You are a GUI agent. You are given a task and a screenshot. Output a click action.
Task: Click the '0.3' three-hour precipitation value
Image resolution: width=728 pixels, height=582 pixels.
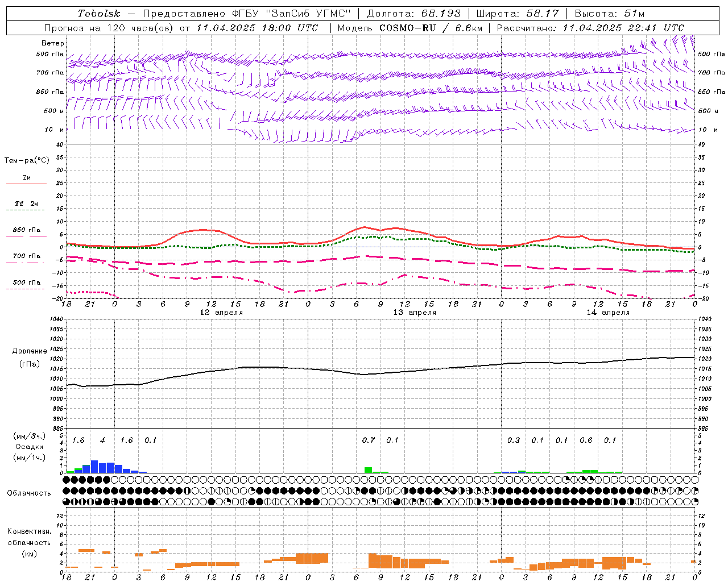point(514,440)
